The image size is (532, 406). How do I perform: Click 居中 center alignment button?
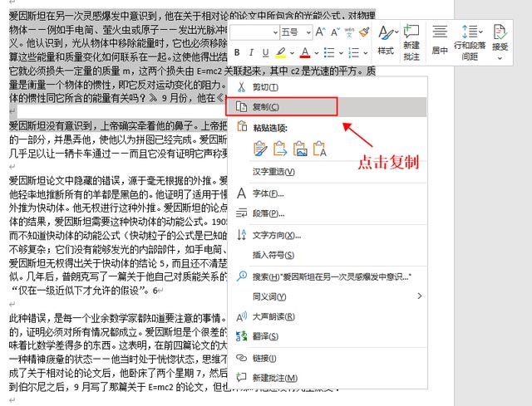tap(440, 41)
